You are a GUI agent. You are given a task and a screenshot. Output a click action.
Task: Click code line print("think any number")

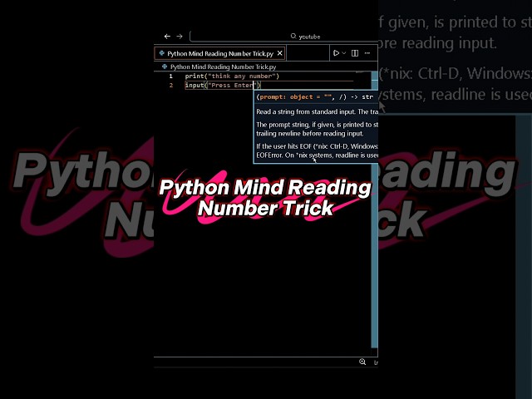click(x=232, y=76)
